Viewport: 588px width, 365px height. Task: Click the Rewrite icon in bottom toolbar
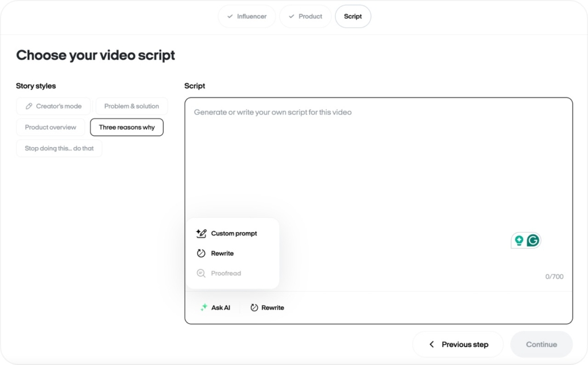tap(254, 308)
